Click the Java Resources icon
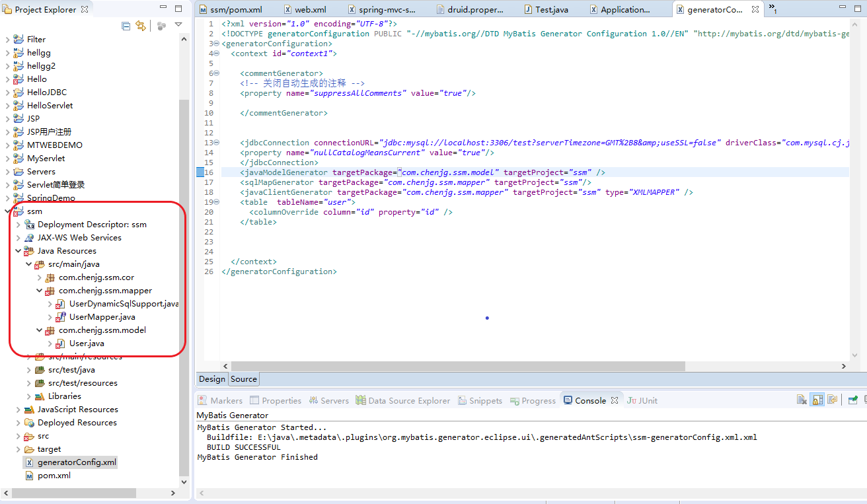This screenshot has height=504, width=867. point(29,250)
